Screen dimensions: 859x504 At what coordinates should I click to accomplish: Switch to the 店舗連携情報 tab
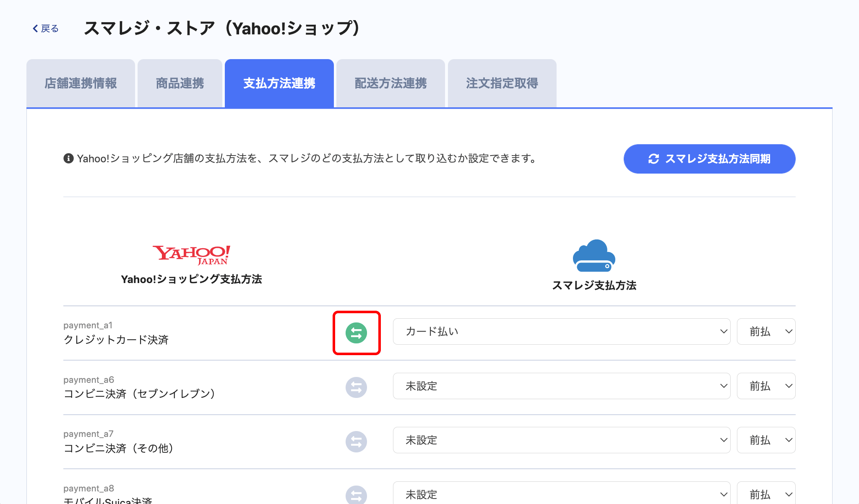click(x=81, y=83)
